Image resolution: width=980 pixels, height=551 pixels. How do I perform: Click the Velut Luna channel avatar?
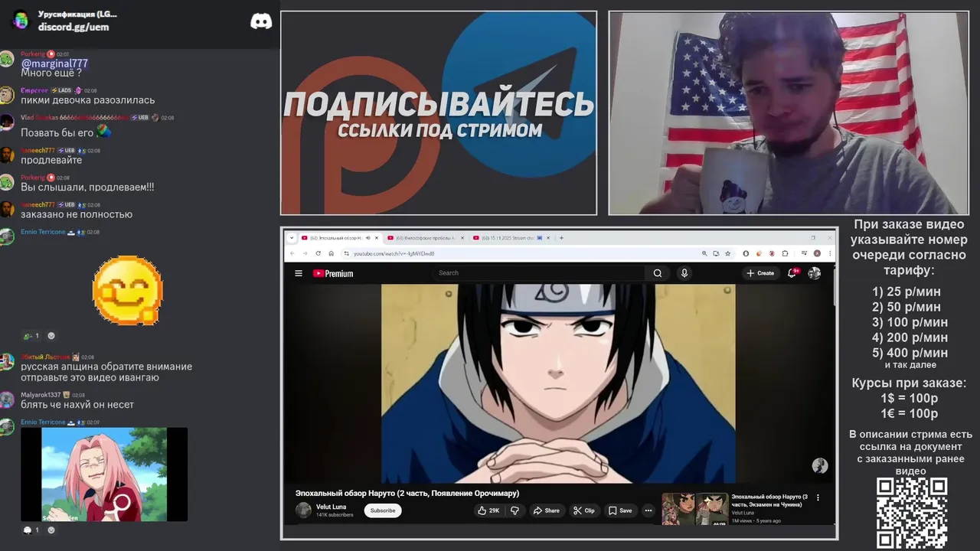(304, 510)
